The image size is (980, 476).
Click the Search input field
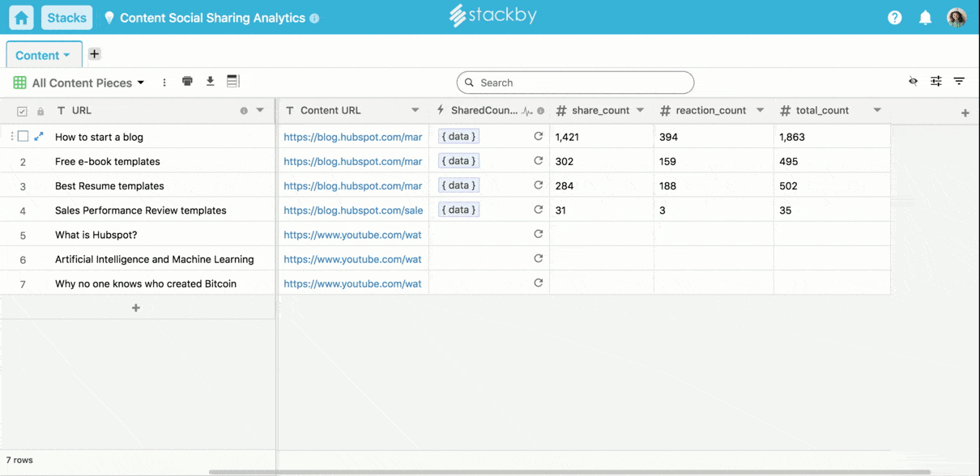[575, 83]
